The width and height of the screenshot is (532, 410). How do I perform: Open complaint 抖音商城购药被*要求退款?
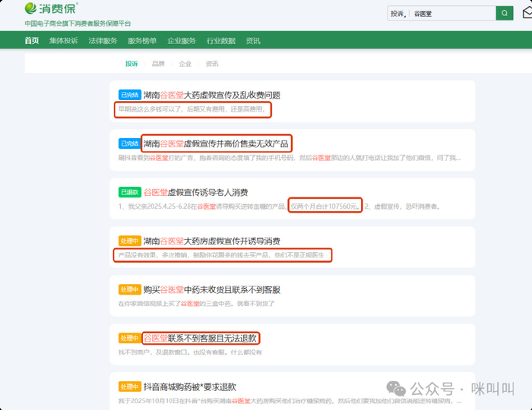190,387
